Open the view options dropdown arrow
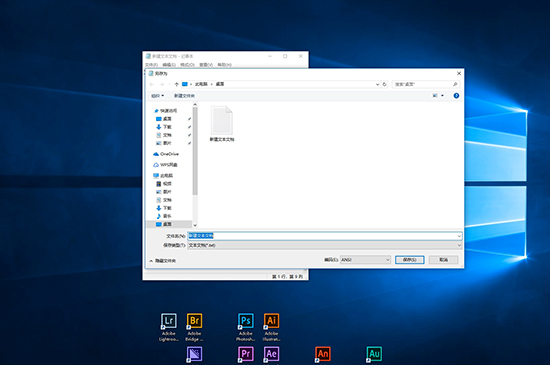This screenshot has width=550, height=365. coord(442,95)
